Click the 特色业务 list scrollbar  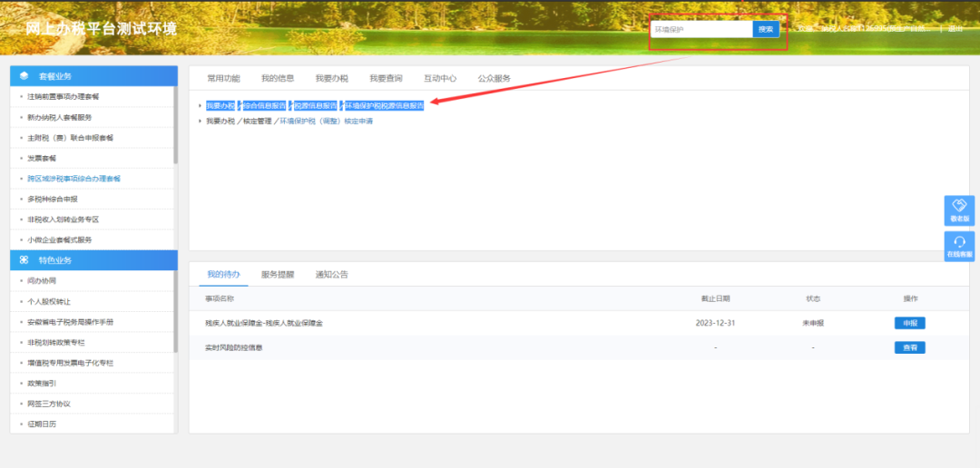tap(176, 311)
